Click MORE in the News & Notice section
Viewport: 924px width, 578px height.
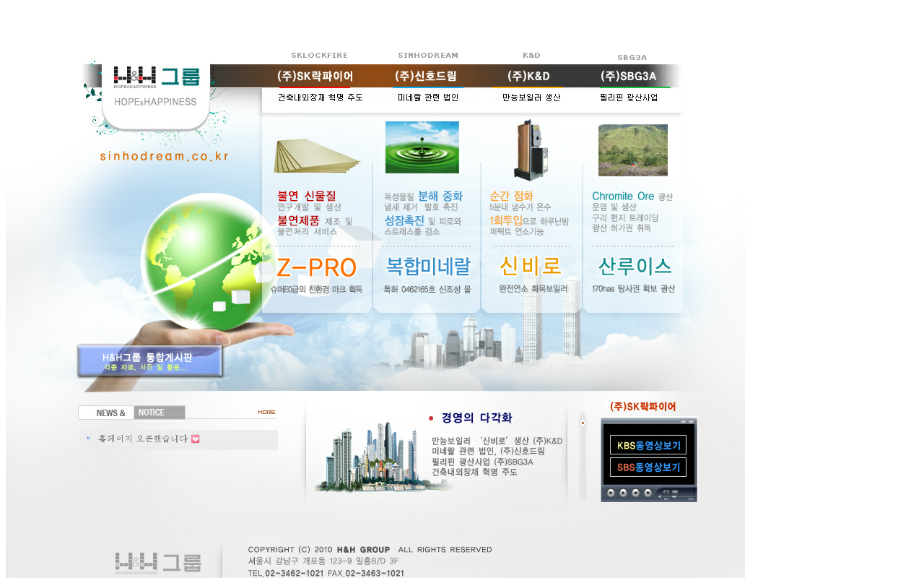coord(266,413)
